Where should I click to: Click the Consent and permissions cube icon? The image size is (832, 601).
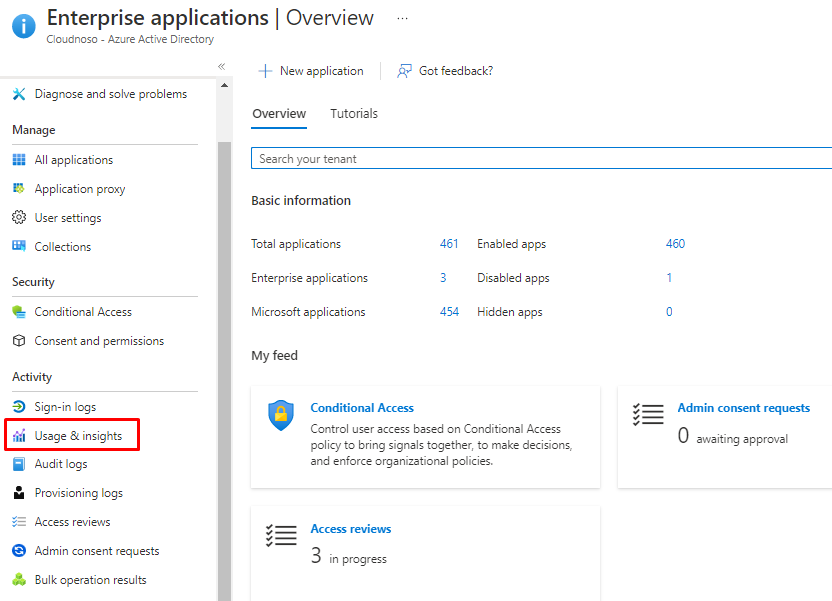pyautogui.click(x=19, y=341)
